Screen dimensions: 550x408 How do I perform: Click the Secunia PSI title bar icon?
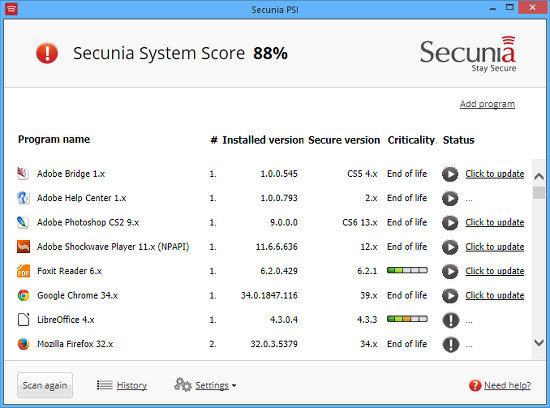11,9
